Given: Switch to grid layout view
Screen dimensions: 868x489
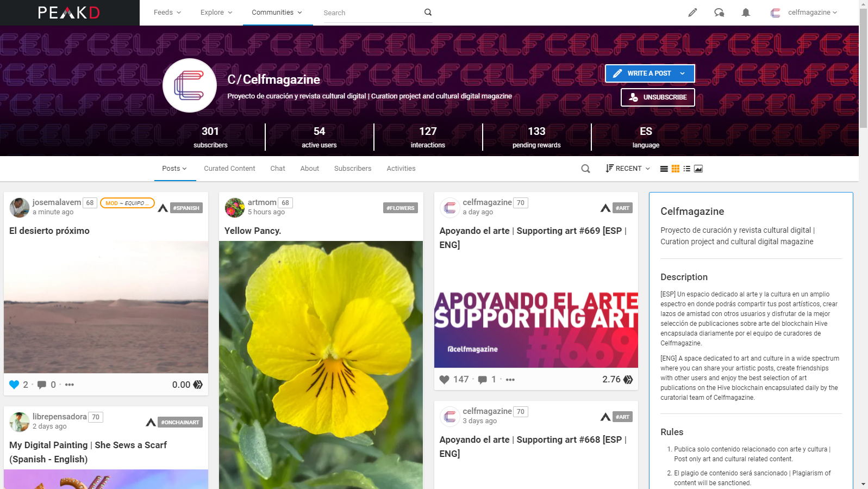Looking at the screenshot, I should [x=675, y=169].
